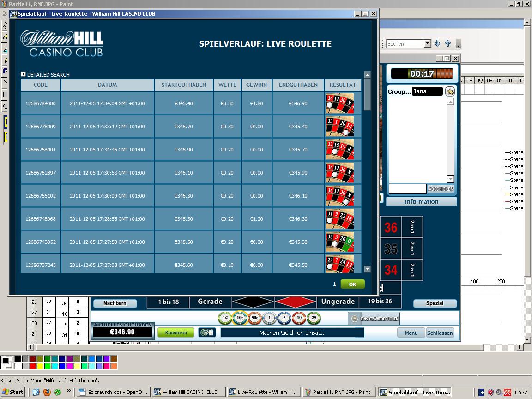Expand the DETAILED SEARCH section
532x399 pixels.
pyautogui.click(x=23, y=74)
